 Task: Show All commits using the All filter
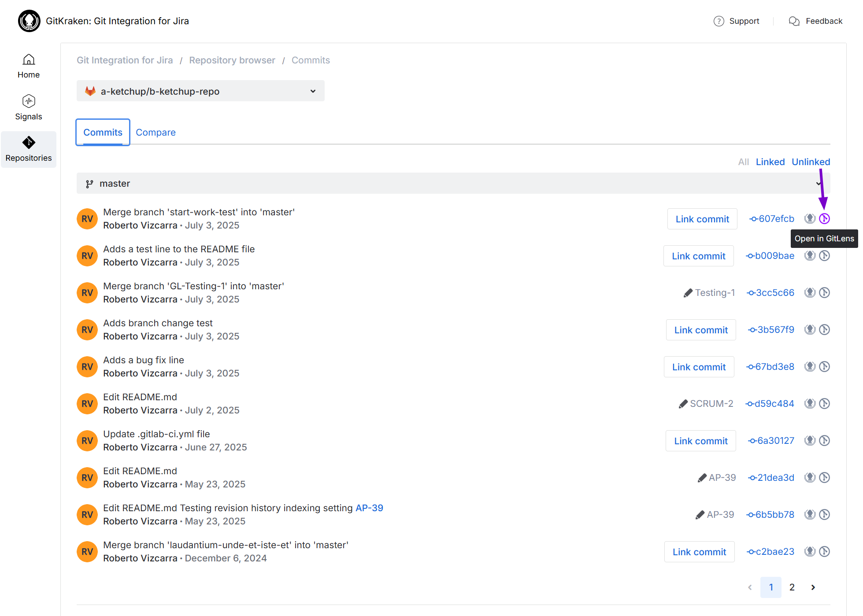coord(743,162)
